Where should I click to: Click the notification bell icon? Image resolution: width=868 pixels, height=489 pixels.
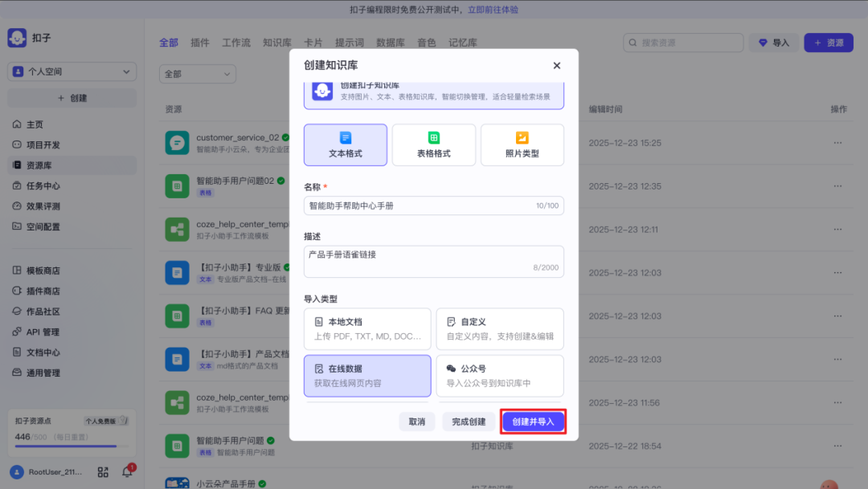click(x=127, y=472)
